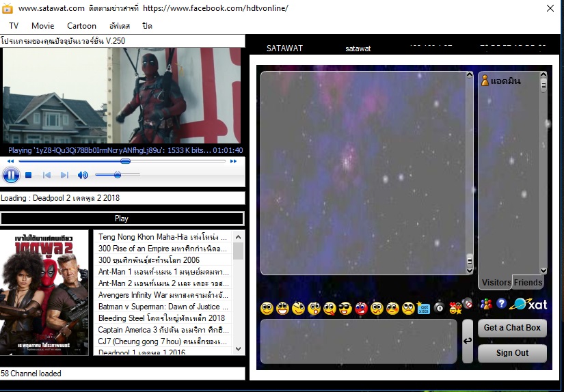Switch to the Visitors tab
This screenshot has width=564, height=392.
point(496,283)
